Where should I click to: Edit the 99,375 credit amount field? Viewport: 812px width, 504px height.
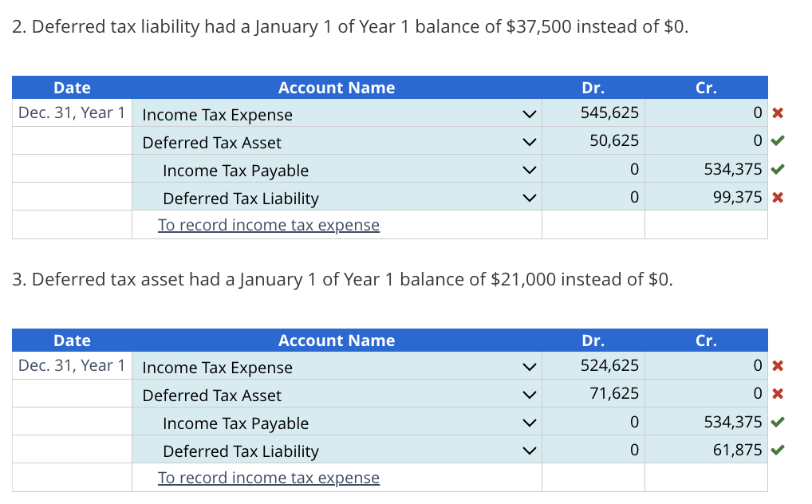click(706, 198)
